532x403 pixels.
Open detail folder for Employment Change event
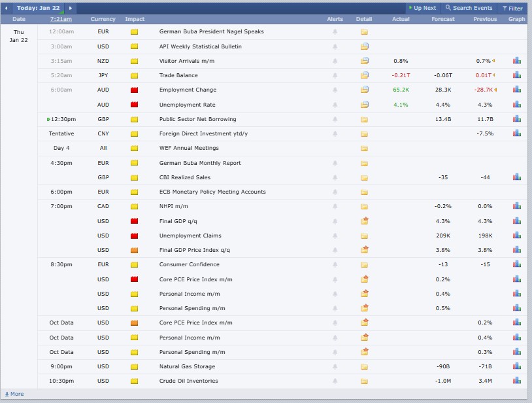click(364, 90)
